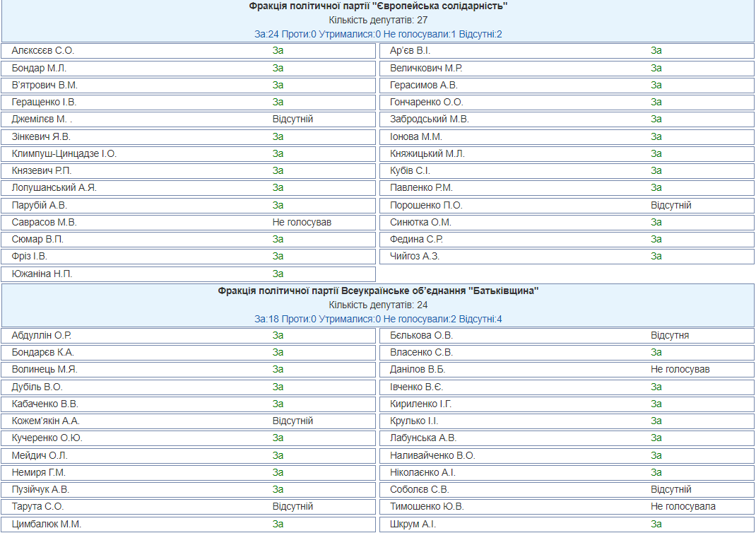Click deputy Бондарєв К.А.
Screen dimensions: 756x533
coord(43,352)
